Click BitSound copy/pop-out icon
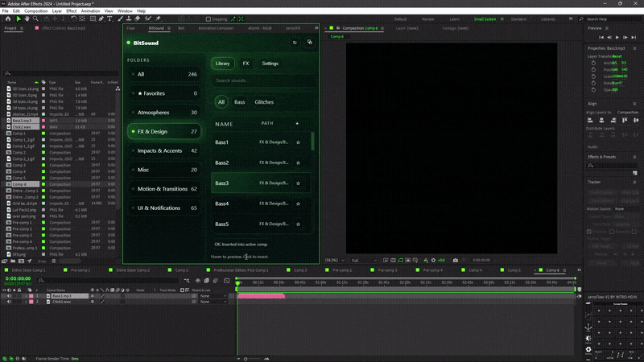This screenshot has width=644, height=362. point(310,43)
